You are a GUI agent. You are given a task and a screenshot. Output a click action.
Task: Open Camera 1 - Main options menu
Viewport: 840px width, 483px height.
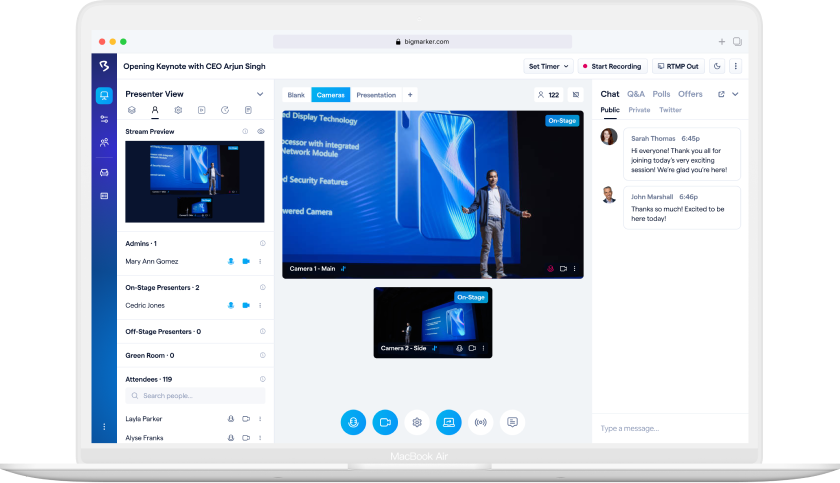[x=575, y=269]
